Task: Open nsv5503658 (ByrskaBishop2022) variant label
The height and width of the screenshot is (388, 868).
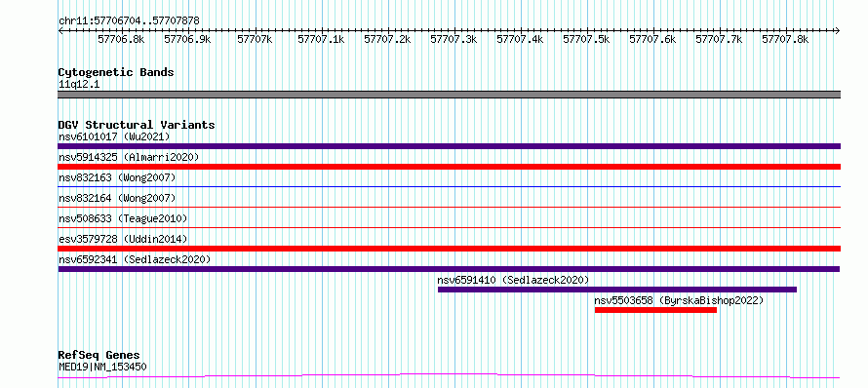Action: [x=679, y=300]
